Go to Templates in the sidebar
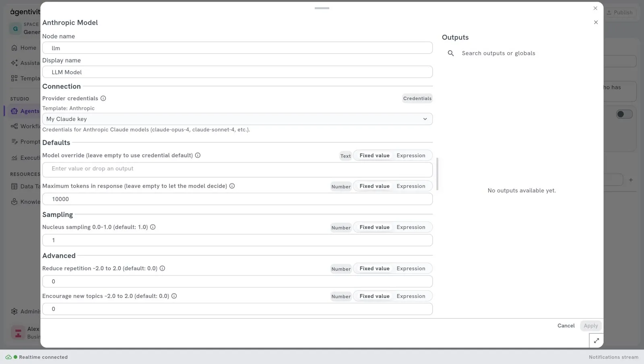This screenshot has width=644, height=364. (x=25, y=79)
